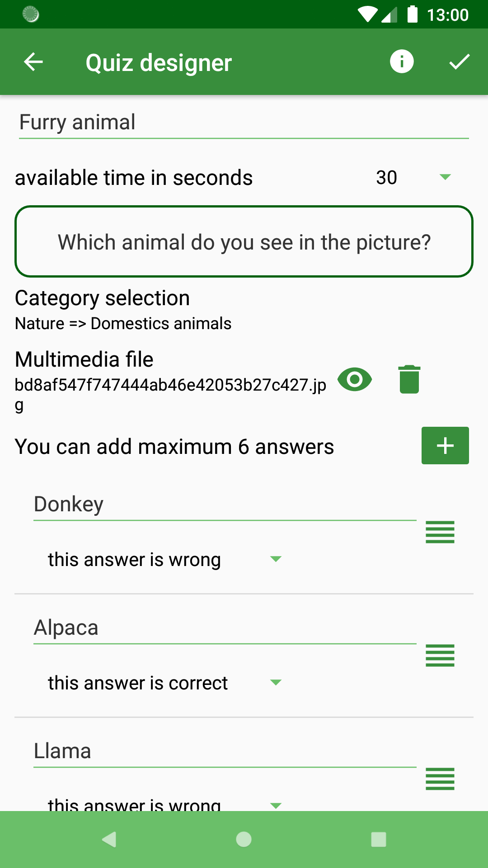The image size is (488, 868).
Task: Open Category selection Nature => Domestics animals
Action: tap(123, 310)
